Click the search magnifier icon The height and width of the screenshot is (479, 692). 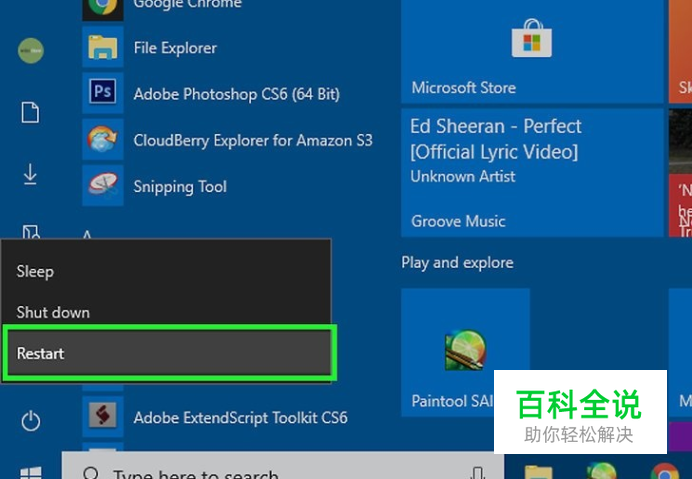[91, 473]
